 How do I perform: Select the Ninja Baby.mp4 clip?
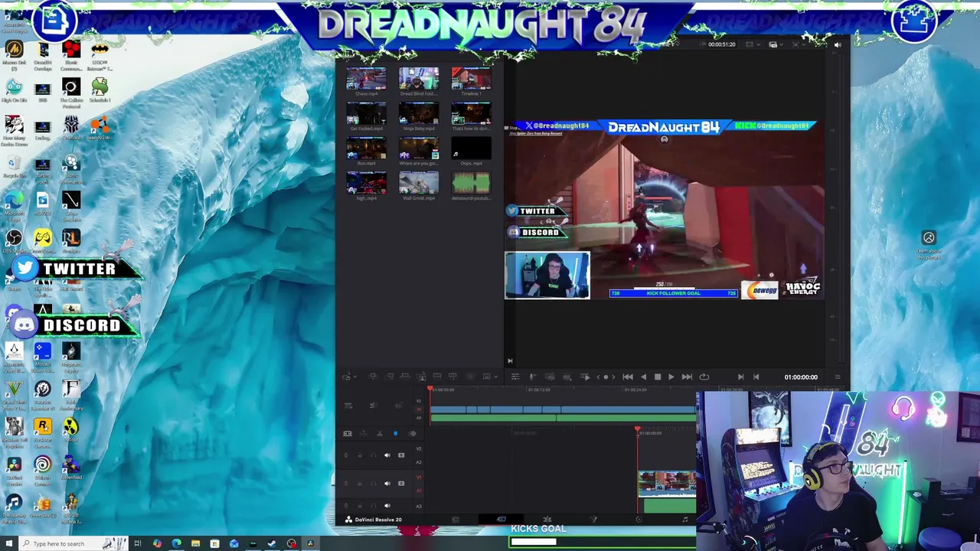pos(419,114)
